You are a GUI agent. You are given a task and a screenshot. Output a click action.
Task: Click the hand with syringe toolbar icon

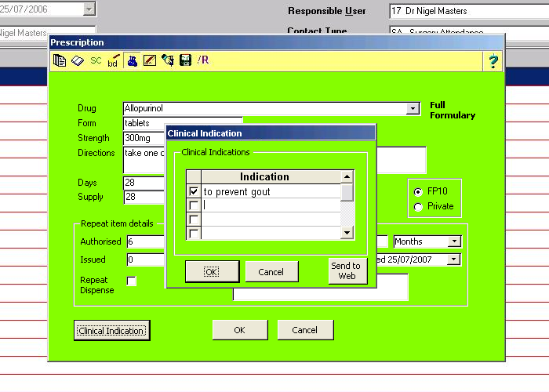[168, 60]
